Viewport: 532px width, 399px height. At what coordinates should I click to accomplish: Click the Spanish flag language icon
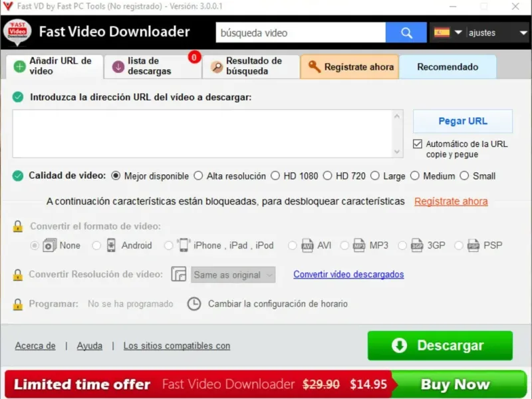pos(442,32)
